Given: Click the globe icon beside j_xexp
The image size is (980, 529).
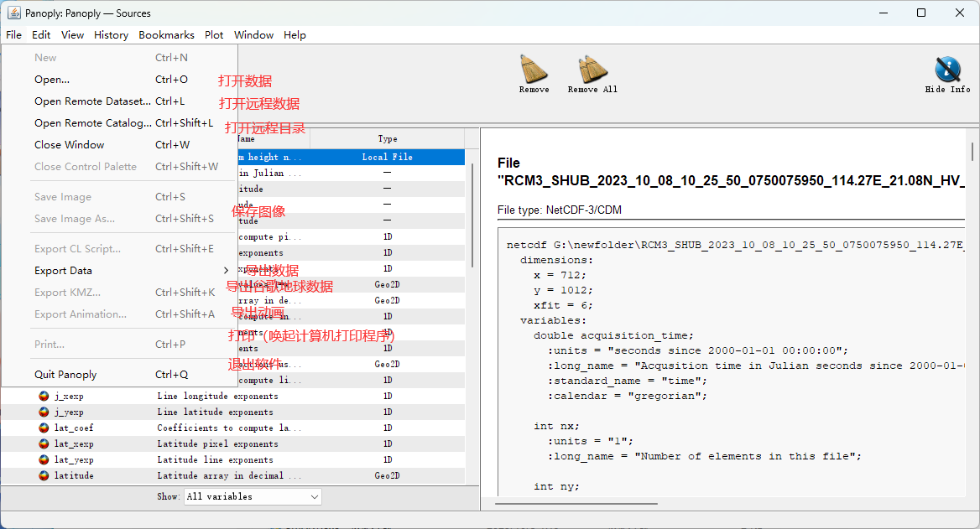Looking at the screenshot, I should point(44,396).
